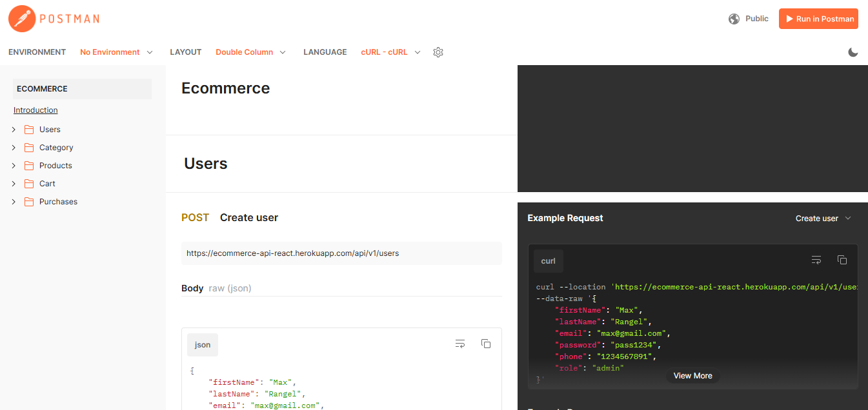Viewport: 868px width, 410px height.
Task: Expand the Category folder chevron
Action: (x=14, y=148)
